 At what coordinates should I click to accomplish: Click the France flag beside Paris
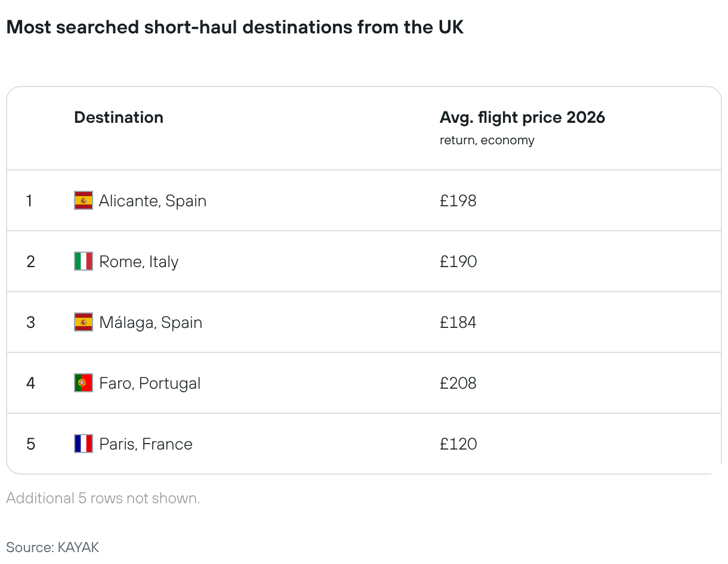[84, 444]
